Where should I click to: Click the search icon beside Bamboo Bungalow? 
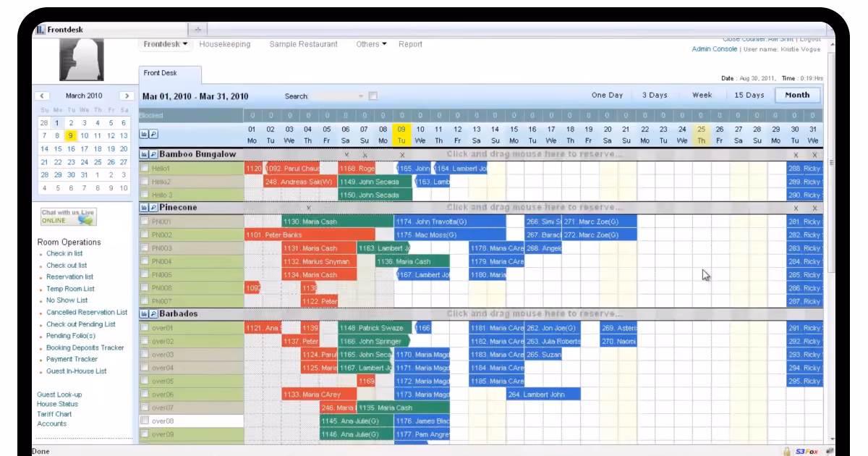coord(153,154)
